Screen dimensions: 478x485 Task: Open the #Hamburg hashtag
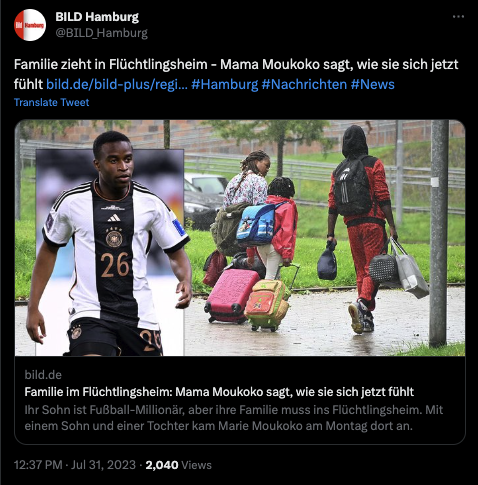[x=225, y=84]
